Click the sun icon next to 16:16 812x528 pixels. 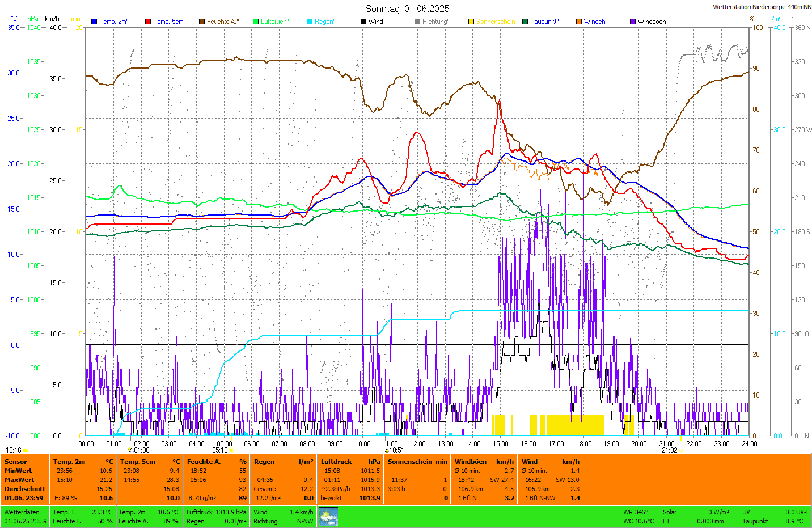click(26, 450)
